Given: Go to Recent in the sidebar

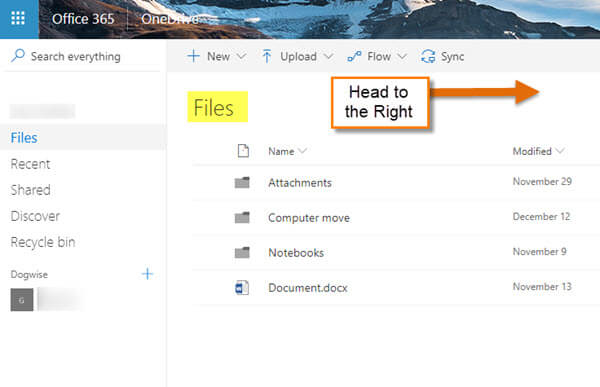Looking at the screenshot, I should (30, 164).
